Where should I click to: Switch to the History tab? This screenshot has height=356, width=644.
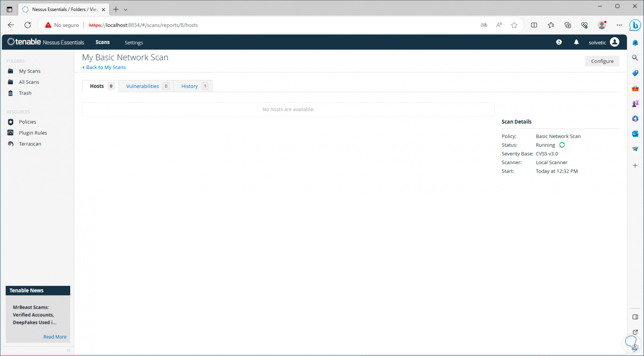(193, 86)
